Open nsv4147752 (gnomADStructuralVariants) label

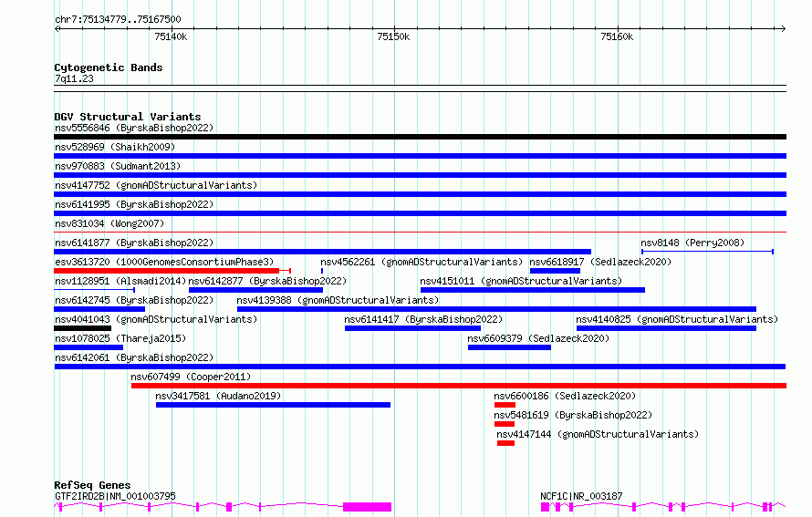click(156, 185)
